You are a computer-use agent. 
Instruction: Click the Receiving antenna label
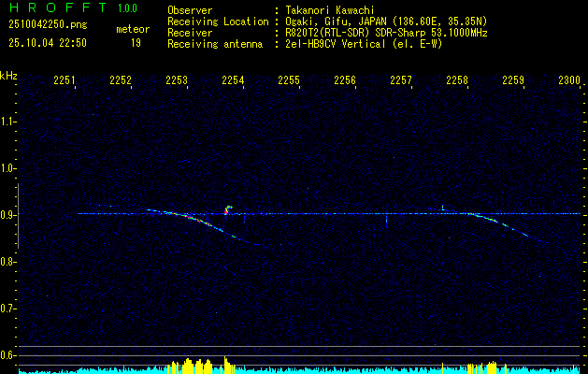point(215,44)
